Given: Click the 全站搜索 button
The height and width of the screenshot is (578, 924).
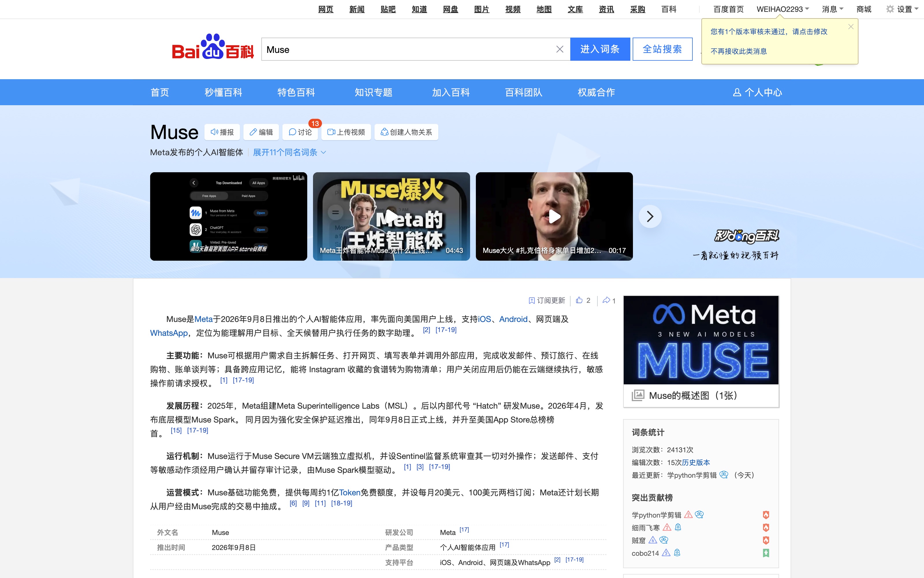Looking at the screenshot, I should point(662,49).
